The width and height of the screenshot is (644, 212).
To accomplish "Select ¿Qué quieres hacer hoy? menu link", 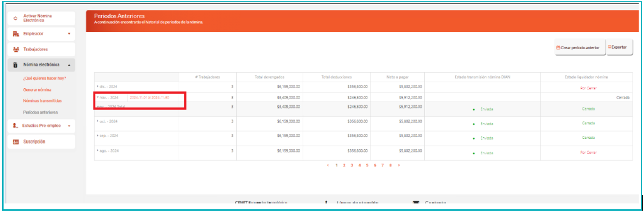I will (x=44, y=79).
